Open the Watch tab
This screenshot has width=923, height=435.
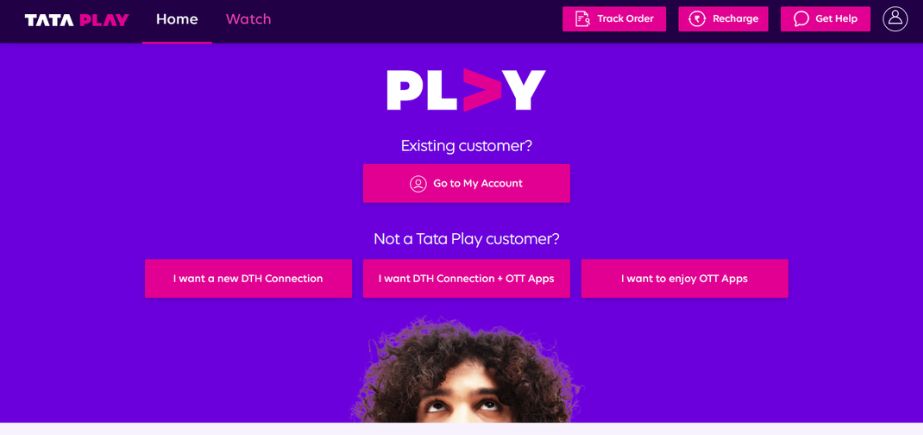point(248,19)
